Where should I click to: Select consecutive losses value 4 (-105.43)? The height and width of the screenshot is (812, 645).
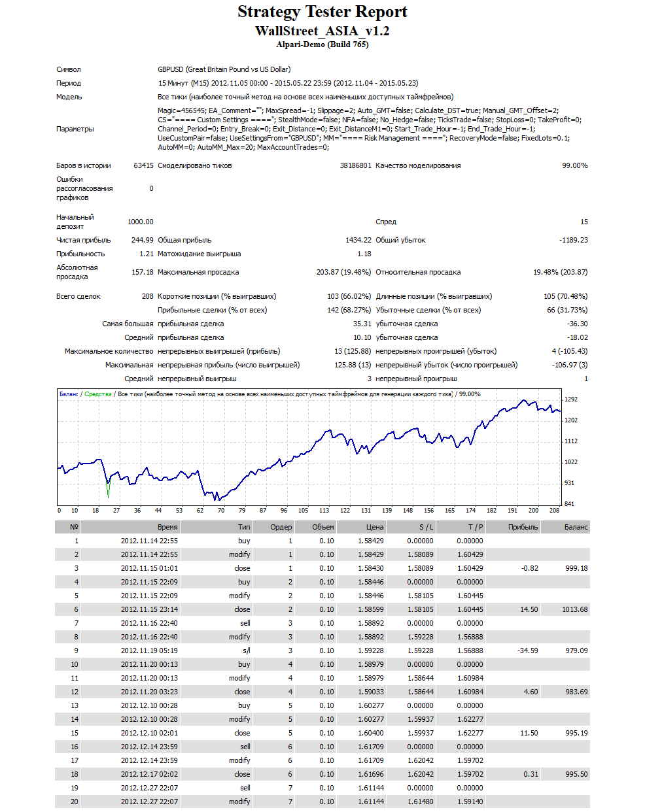pyautogui.click(x=570, y=351)
